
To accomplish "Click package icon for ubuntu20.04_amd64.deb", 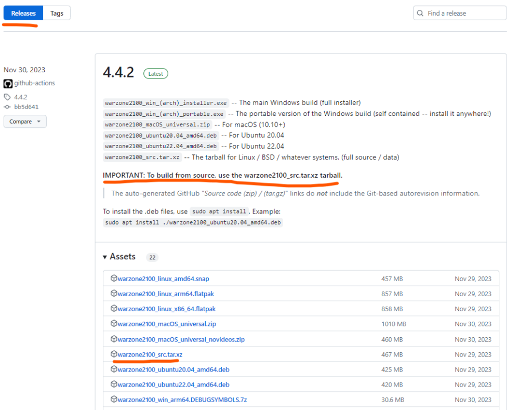I will click(x=114, y=369).
